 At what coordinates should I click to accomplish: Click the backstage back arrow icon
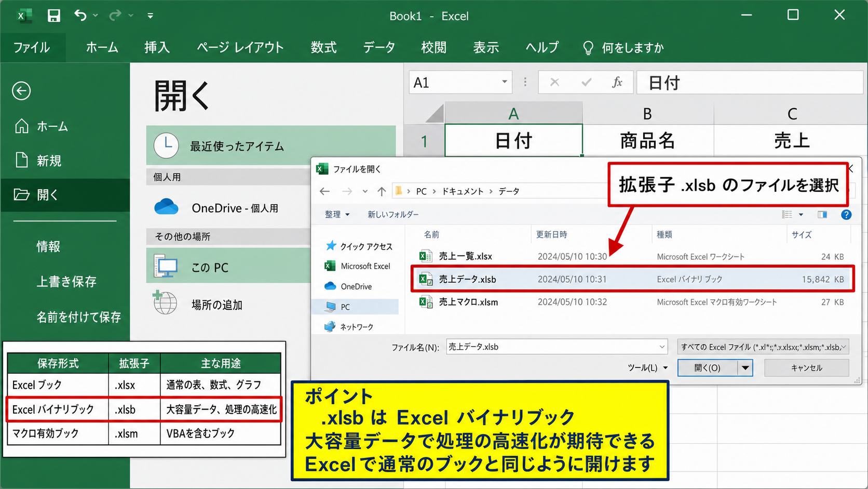21,91
